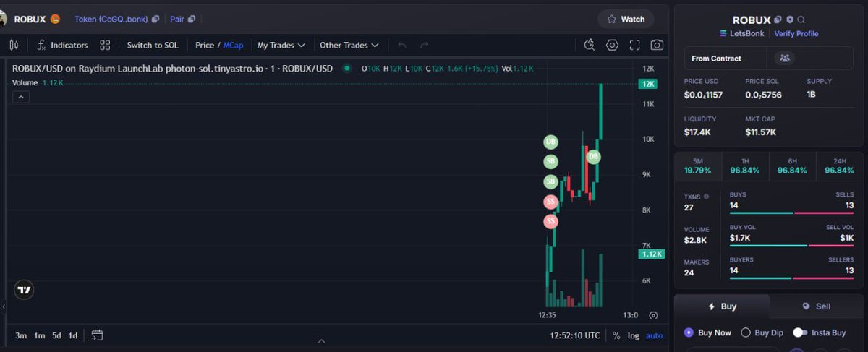
Task: Click the Buyers versus Sellers bar
Action: (x=792, y=278)
